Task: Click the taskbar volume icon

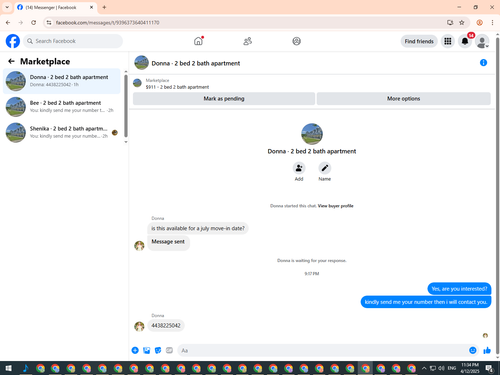Action: 441,368
